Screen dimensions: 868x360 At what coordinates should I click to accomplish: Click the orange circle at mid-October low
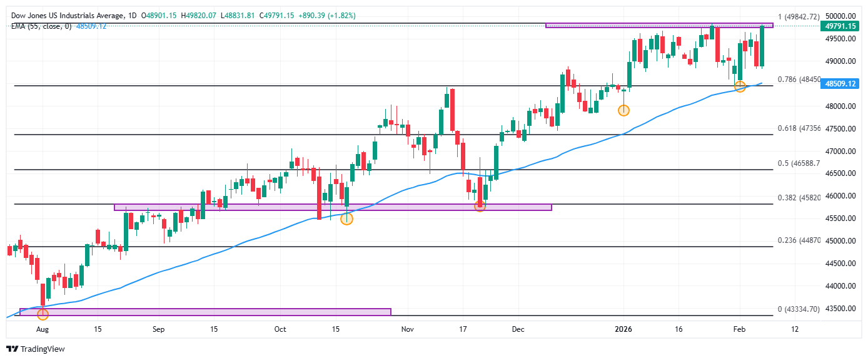(346, 219)
